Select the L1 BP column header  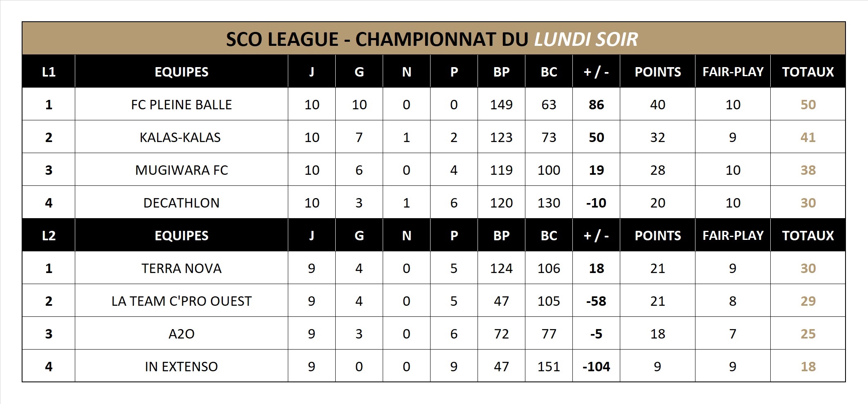(x=501, y=72)
